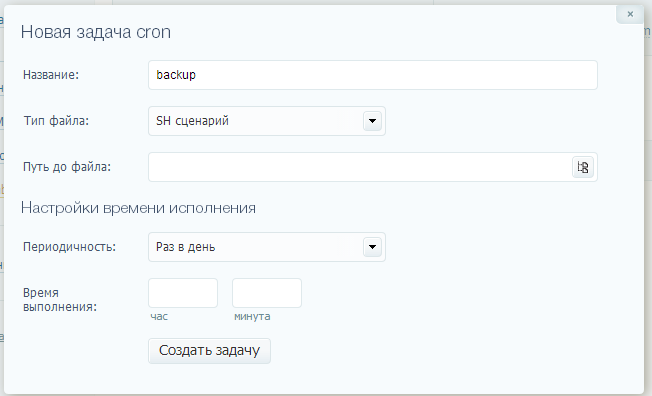Image resolution: width=652 pixels, height=396 pixels.
Task: Focus the час input field
Action: pyautogui.click(x=183, y=293)
